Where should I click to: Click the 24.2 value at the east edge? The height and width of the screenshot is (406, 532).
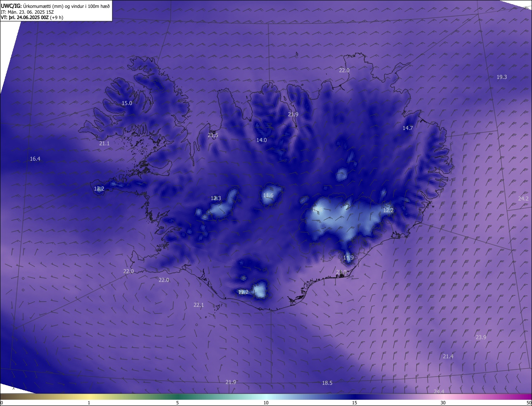tap(523, 198)
